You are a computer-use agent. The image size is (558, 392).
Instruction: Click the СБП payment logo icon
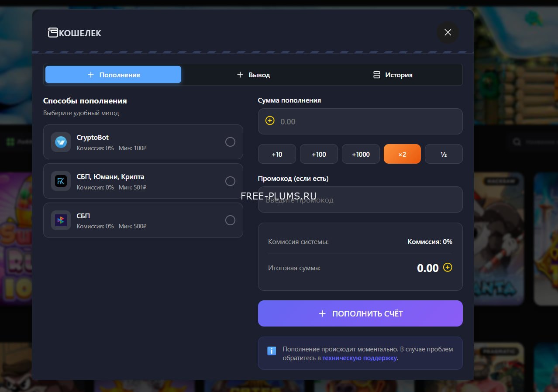click(x=61, y=220)
